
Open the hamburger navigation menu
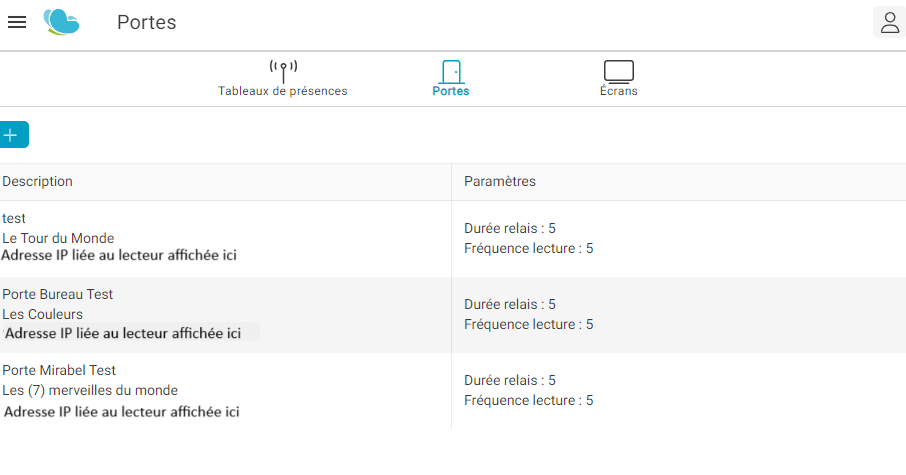(x=17, y=22)
